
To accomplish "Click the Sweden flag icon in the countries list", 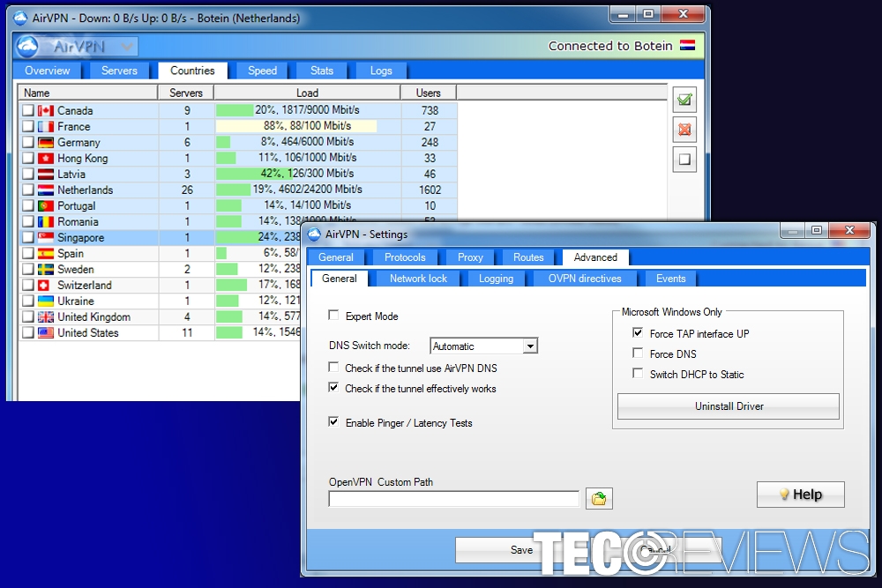I will (46, 269).
